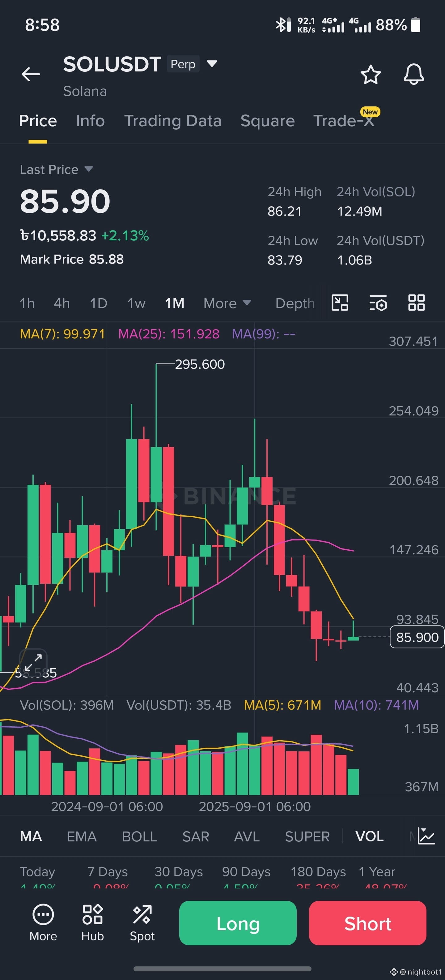
Task: Tap Mark Price 85.88 text
Action: [72, 259]
